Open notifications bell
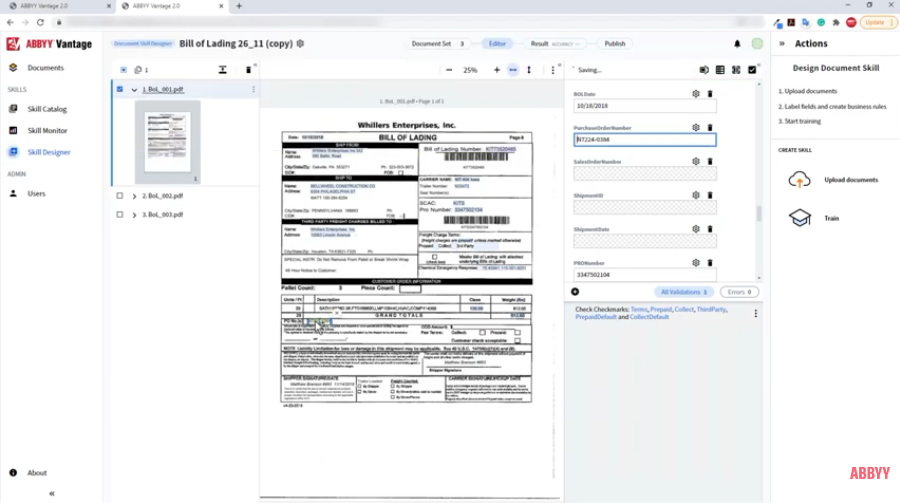Image resolution: width=900 pixels, height=503 pixels. [738, 44]
